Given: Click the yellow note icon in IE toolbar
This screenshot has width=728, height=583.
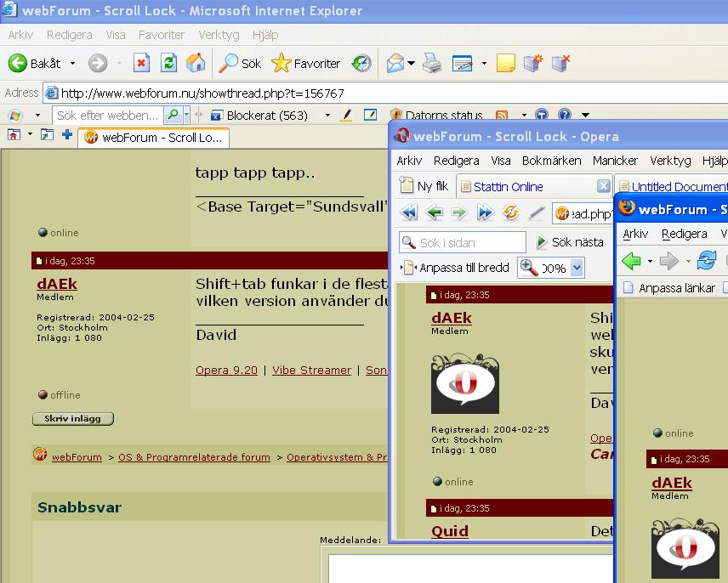Looking at the screenshot, I should 506,63.
